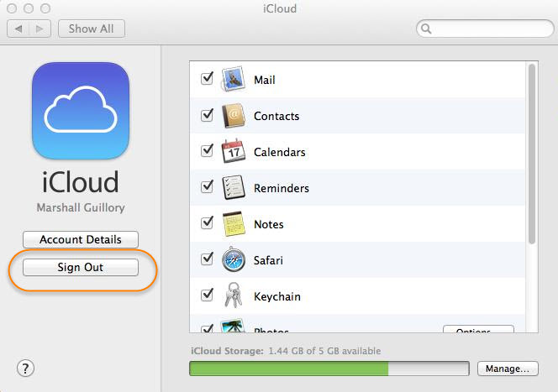558x392 pixels.
Task: Click the Reminders checklist icon
Action: [234, 187]
